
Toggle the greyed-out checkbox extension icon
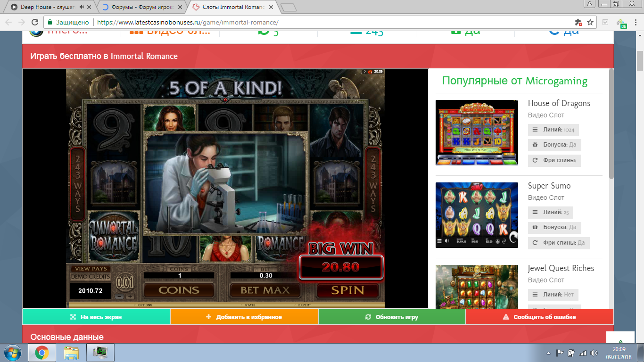(x=605, y=22)
